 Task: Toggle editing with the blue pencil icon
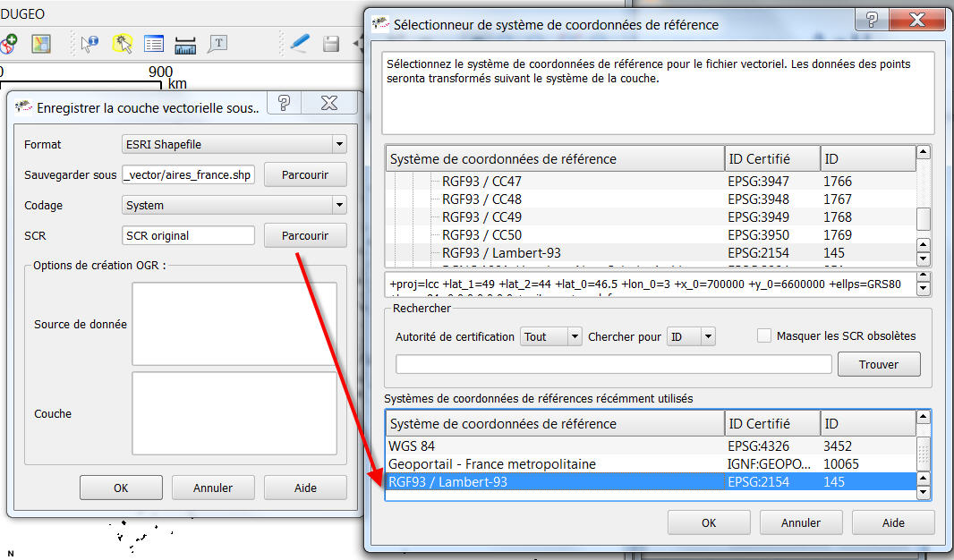pyautogui.click(x=299, y=43)
